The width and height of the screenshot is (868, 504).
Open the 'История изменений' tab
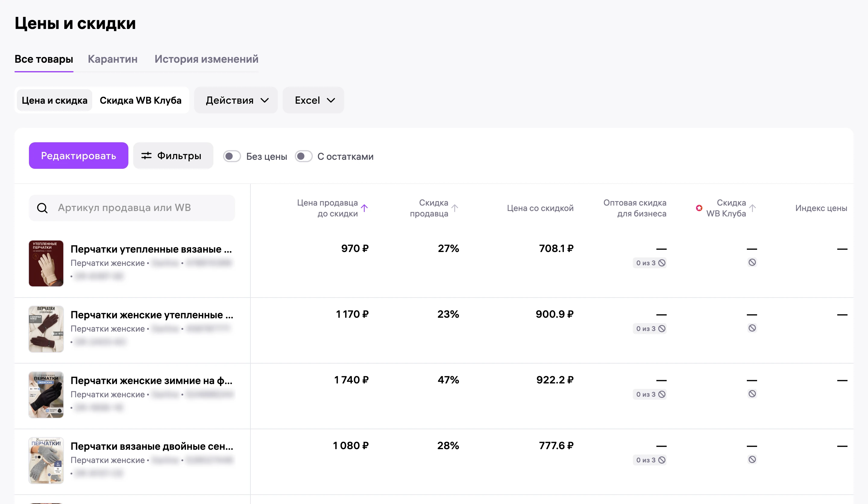click(206, 59)
